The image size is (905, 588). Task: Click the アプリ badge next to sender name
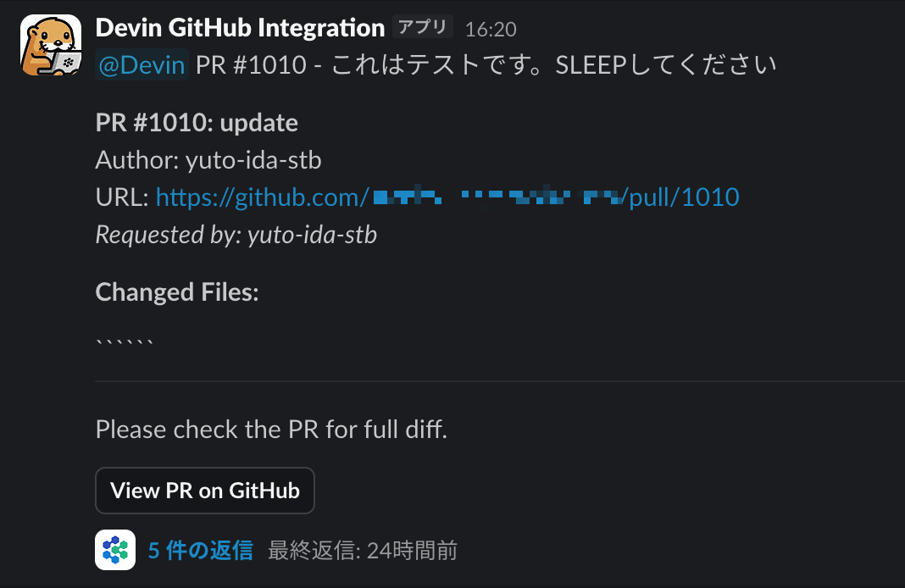tap(422, 28)
